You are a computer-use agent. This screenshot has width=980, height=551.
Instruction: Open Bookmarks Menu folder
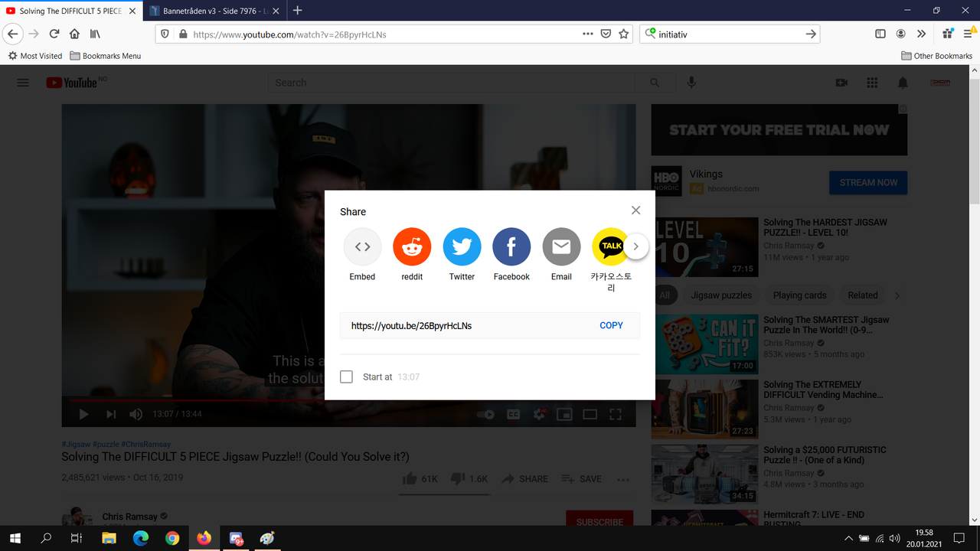tap(106, 56)
